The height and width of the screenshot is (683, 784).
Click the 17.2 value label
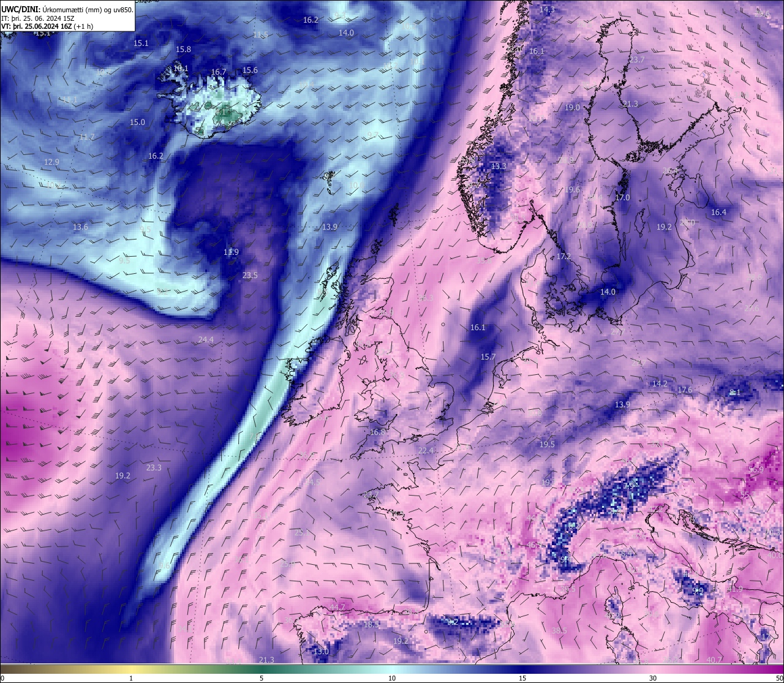point(563,257)
